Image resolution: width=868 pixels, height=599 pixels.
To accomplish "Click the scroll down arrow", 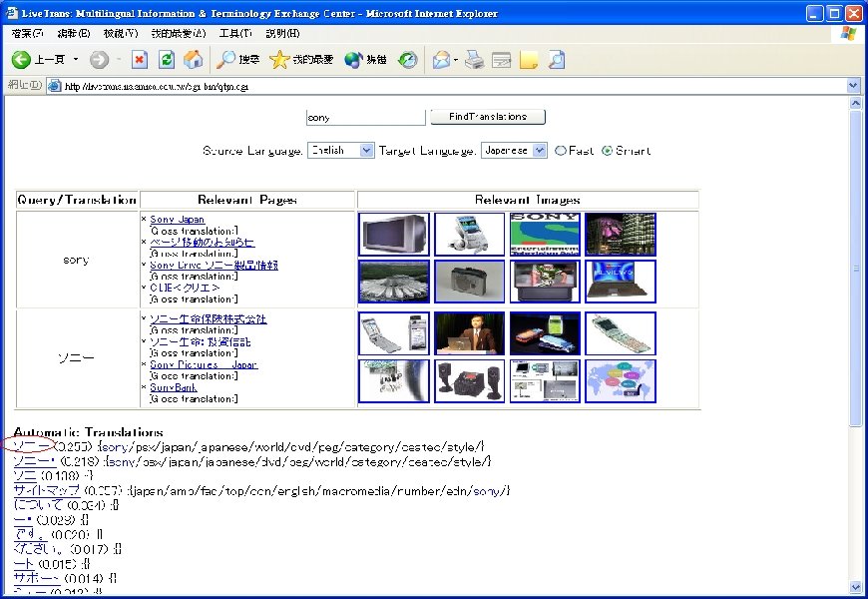I will [855, 586].
